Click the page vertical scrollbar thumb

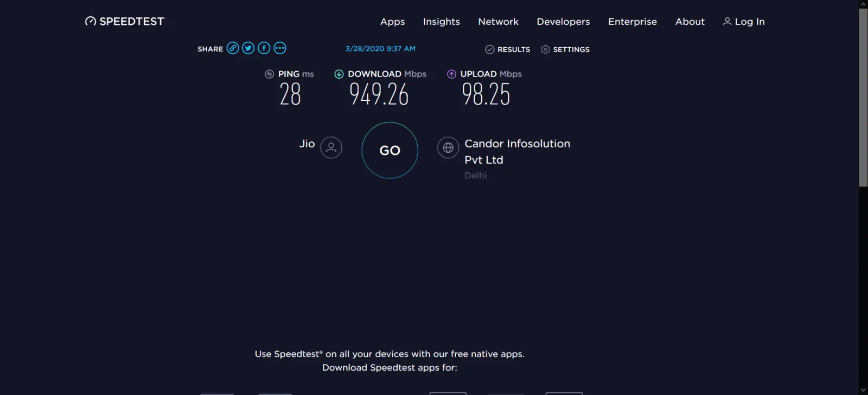click(x=863, y=98)
